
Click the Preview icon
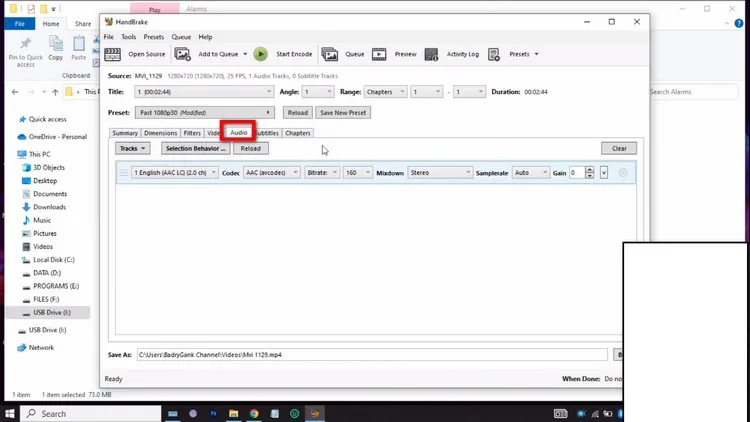(379, 54)
